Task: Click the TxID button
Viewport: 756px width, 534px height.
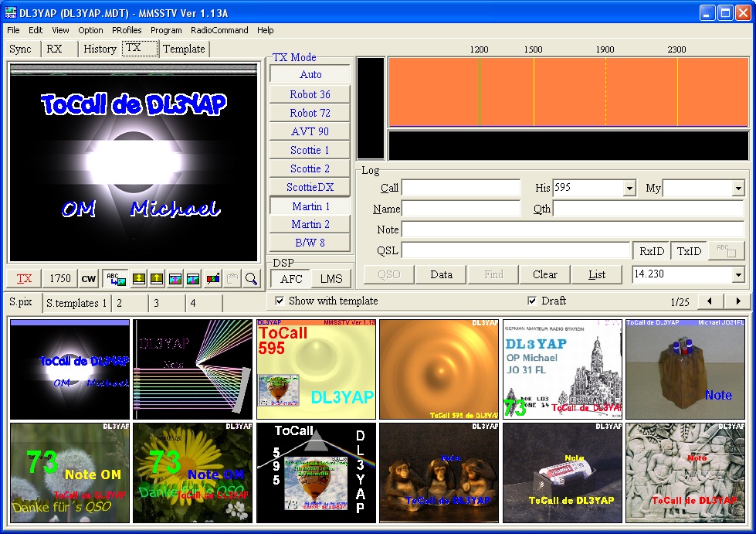Action: pyautogui.click(x=689, y=251)
